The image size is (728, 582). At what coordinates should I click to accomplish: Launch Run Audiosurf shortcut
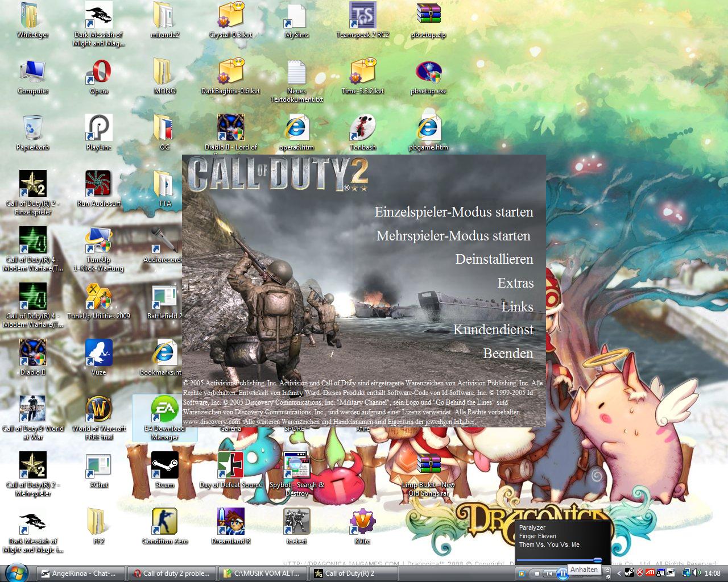click(x=98, y=189)
